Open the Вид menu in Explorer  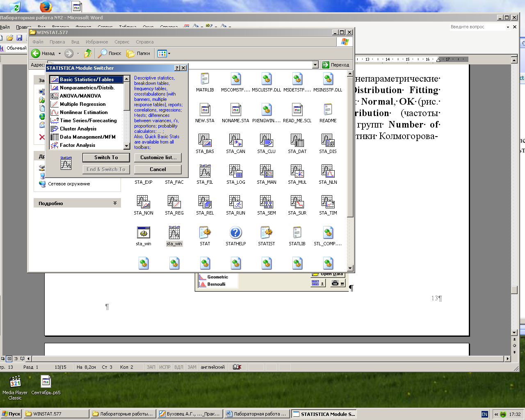[x=75, y=42]
